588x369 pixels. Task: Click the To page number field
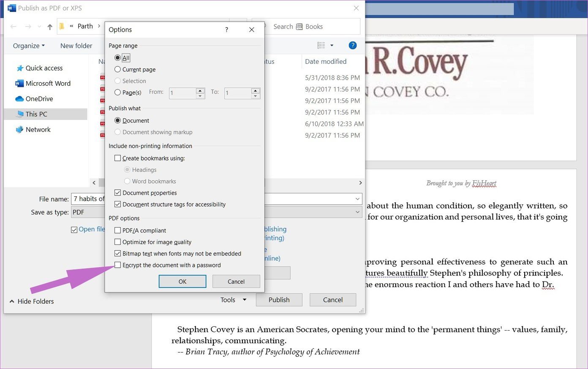point(237,93)
